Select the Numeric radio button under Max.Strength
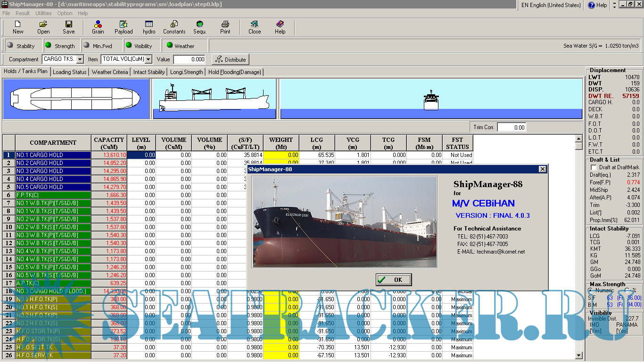644x362 pixels. point(591,290)
